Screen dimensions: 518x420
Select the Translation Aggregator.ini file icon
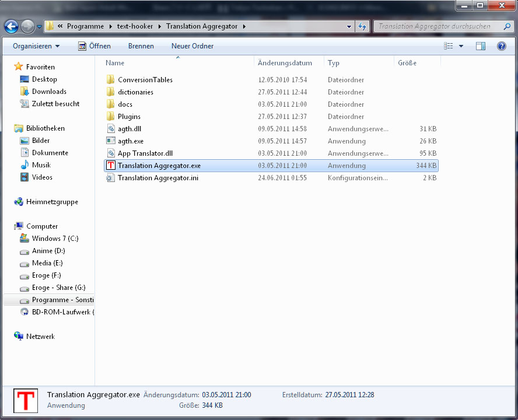111,178
